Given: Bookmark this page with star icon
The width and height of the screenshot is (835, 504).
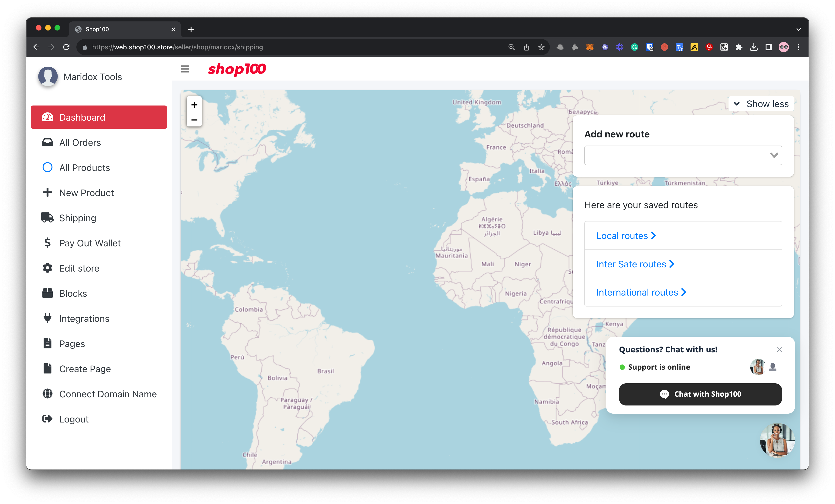Looking at the screenshot, I should (x=541, y=47).
